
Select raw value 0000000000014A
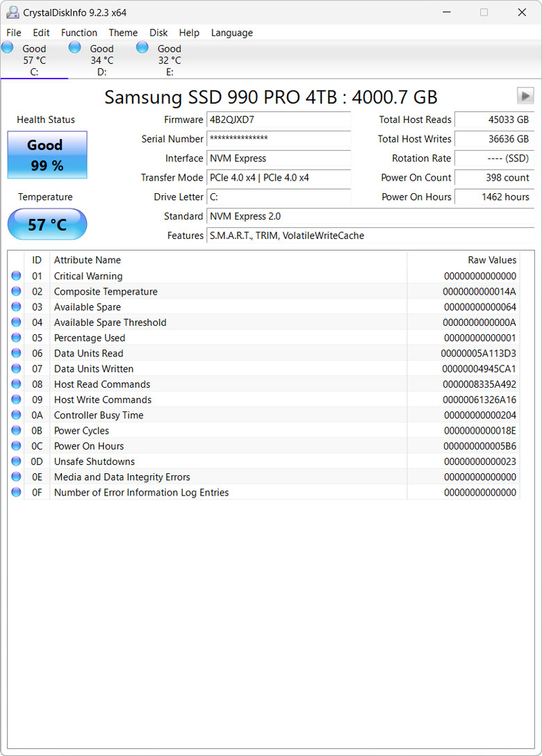[x=479, y=291]
